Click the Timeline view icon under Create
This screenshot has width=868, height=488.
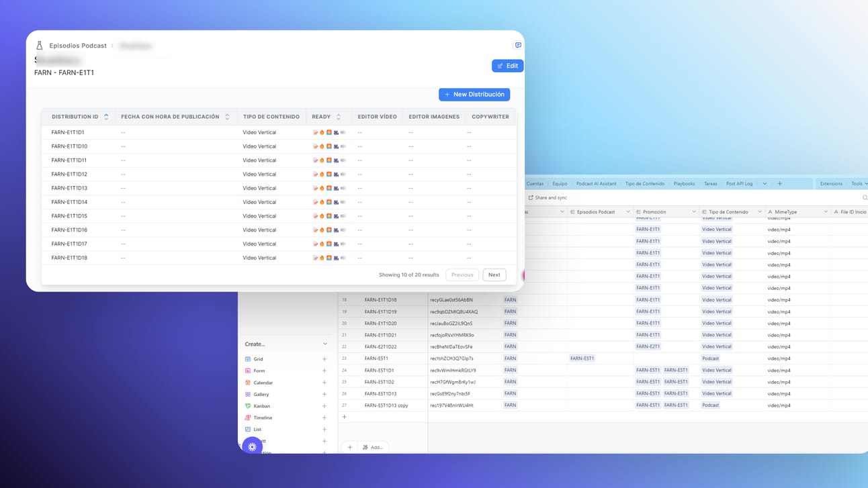248,418
